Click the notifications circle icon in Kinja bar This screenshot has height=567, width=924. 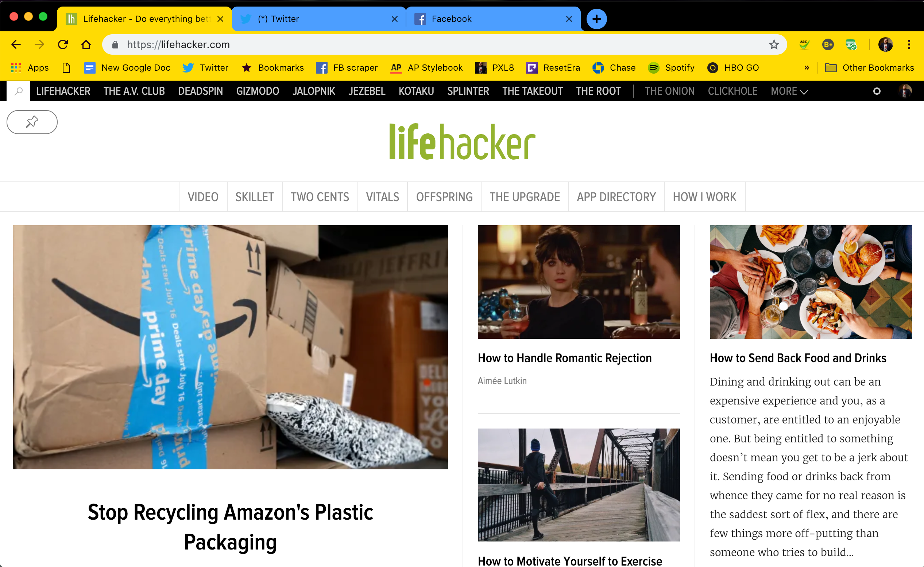pyautogui.click(x=876, y=91)
